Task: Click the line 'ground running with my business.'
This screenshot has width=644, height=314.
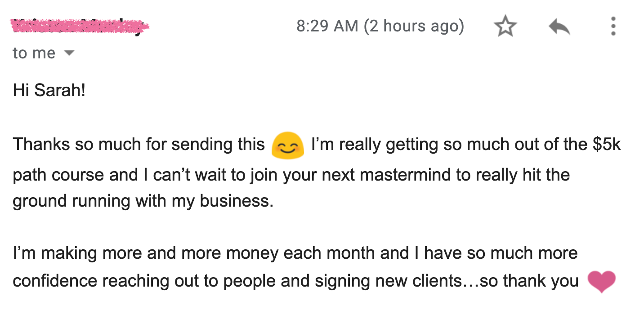Action: click(143, 201)
